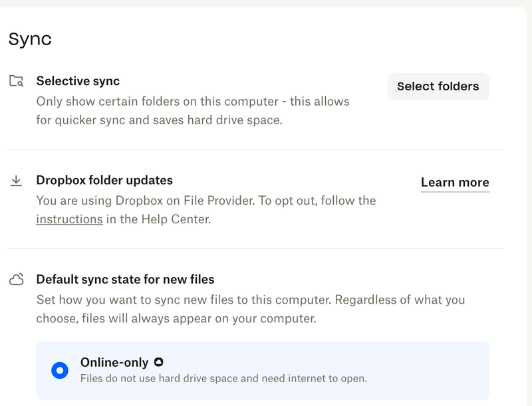
Task: Choose the Online-only option label
Action: (115, 362)
